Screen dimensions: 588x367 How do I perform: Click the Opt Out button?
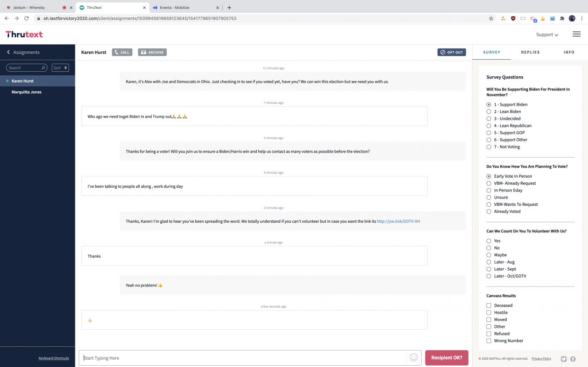(x=452, y=52)
